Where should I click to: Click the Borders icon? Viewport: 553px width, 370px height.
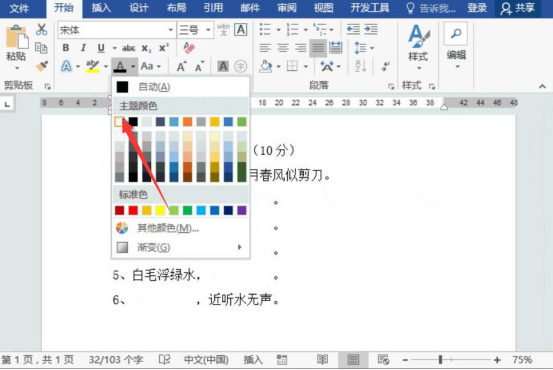(292, 66)
